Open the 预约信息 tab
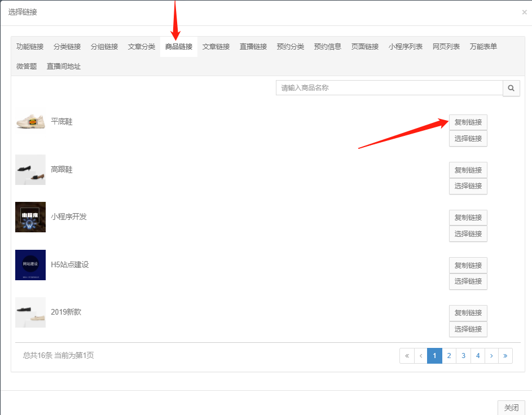The image size is (532, 415). (x=328, y=47)
